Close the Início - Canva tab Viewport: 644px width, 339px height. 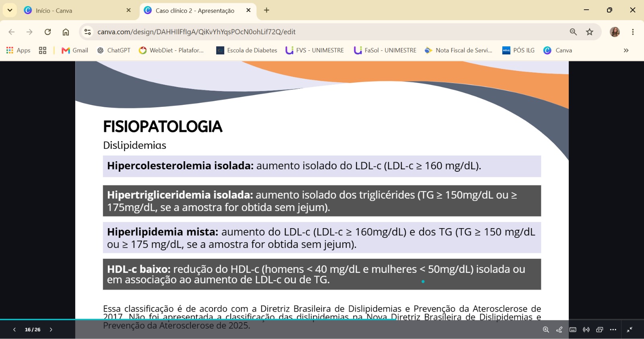[128, 10]
